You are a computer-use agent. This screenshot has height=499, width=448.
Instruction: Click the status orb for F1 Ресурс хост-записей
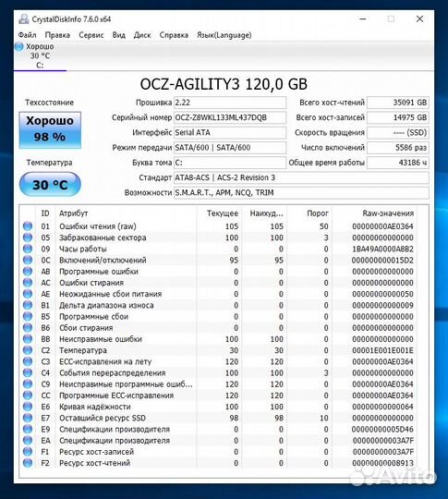(x=28, y=452)
